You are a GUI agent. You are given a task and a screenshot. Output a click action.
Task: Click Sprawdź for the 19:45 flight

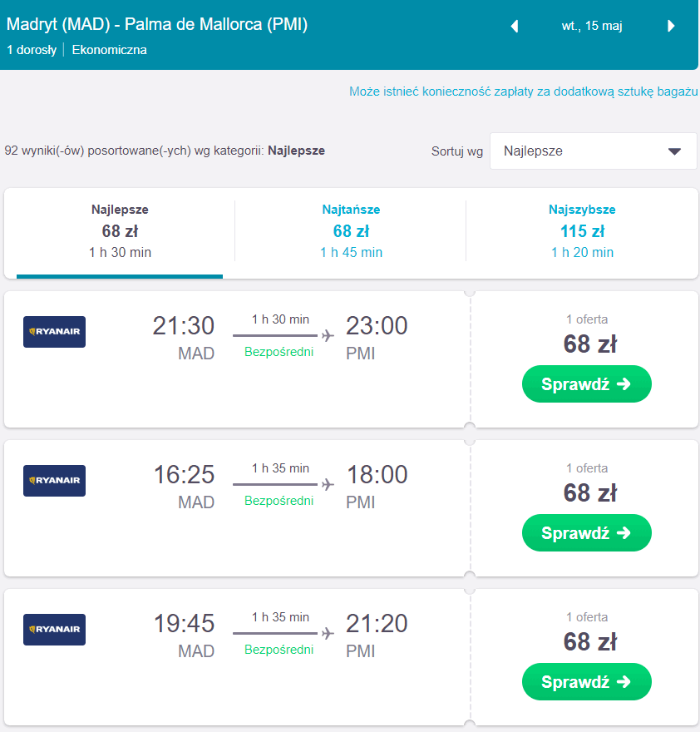click(x=587, y=682)
